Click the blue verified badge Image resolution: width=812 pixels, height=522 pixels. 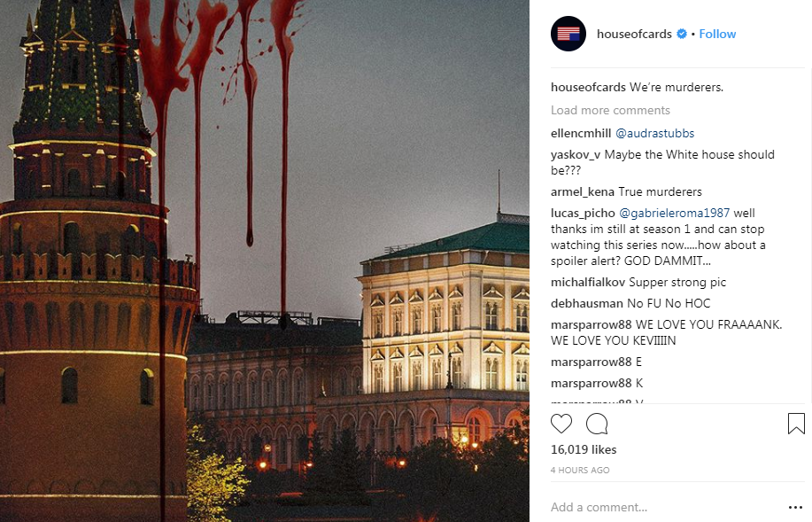coord(682,34)
